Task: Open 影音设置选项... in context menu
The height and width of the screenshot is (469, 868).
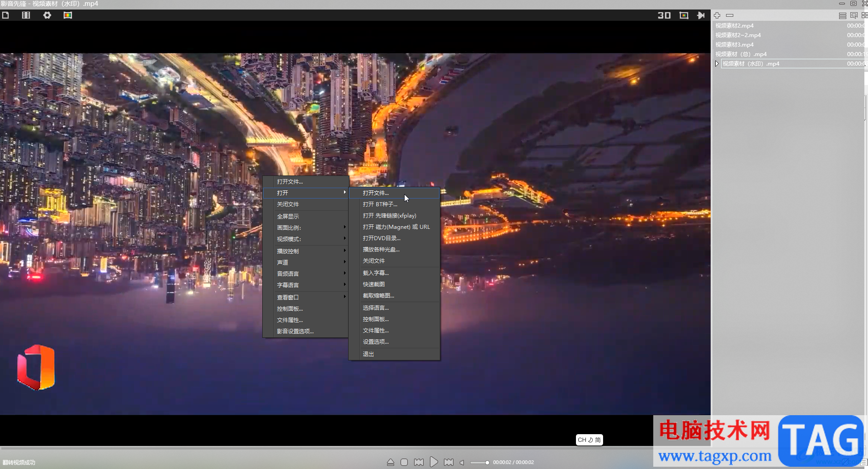Action: pos(306,331)
